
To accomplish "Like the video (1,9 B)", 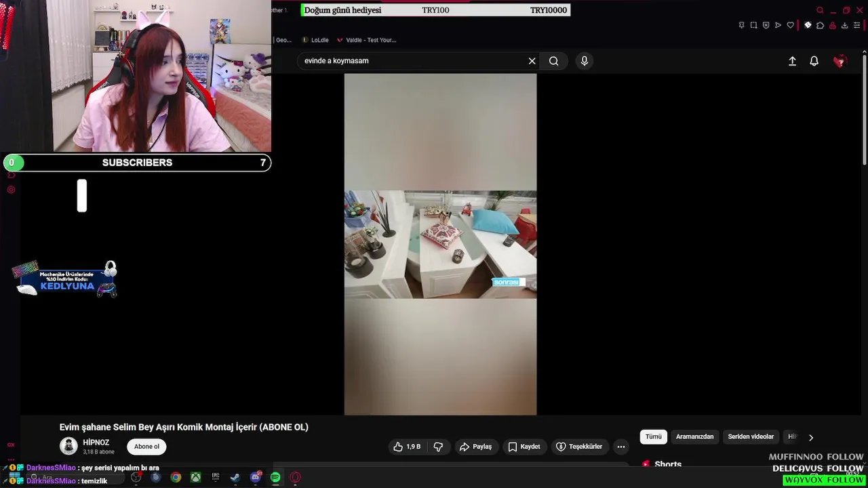I will (407, 447).
